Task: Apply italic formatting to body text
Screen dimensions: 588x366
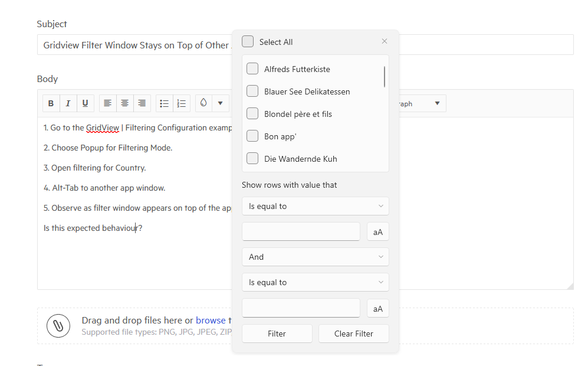Action: point(68,103)
